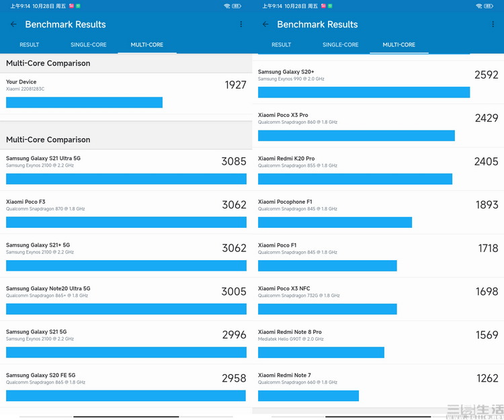Select 'Qualcomm Snapdragon 732G @ 1.8 GHz' text
This screenshot has width=504, height=420.
tap(298, 296)
